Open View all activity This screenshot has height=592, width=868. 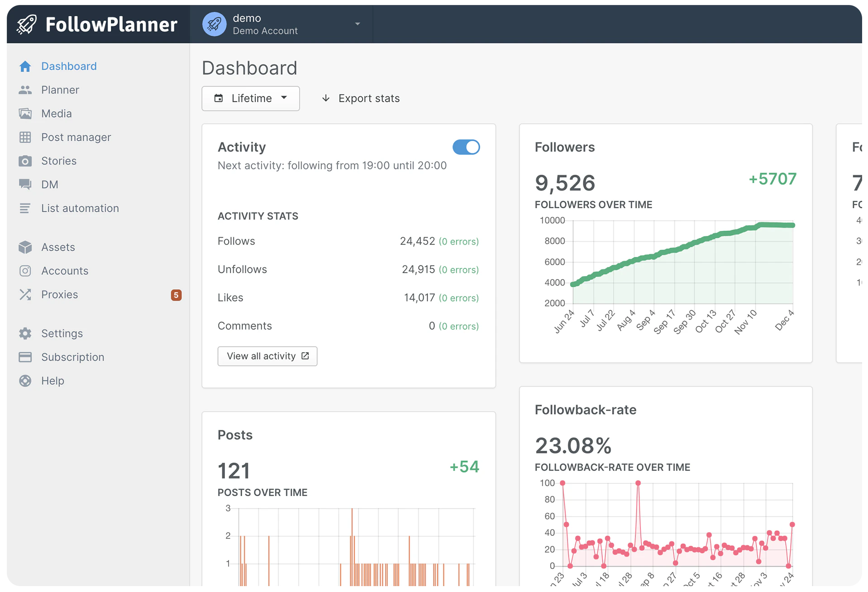267,356
